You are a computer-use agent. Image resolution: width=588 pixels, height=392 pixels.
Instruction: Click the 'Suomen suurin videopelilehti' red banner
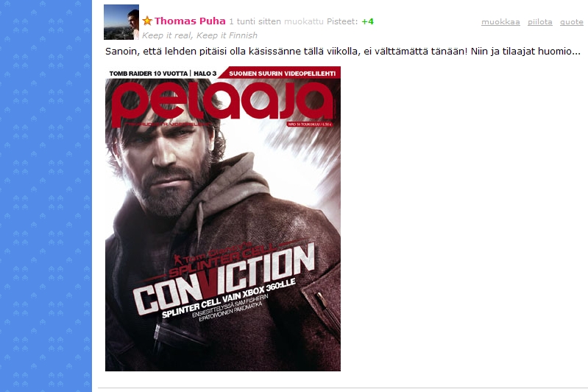click(x=281, y=73)
